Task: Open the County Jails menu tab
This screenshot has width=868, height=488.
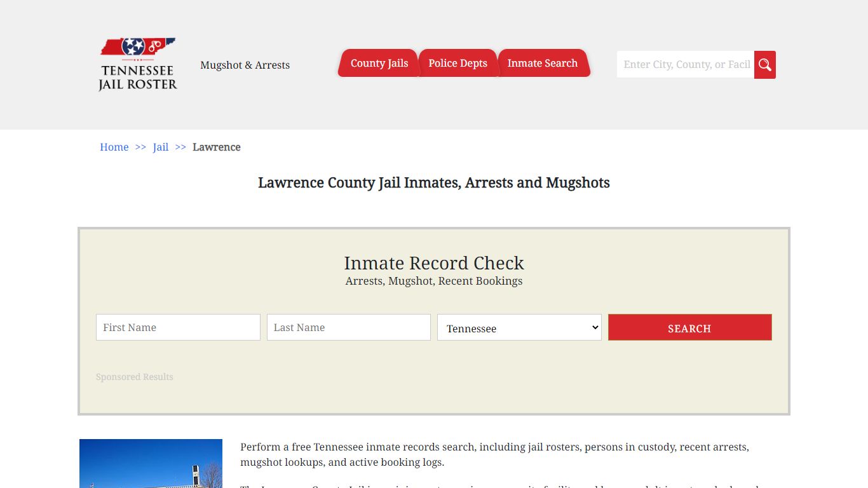Action: [379, 63]
